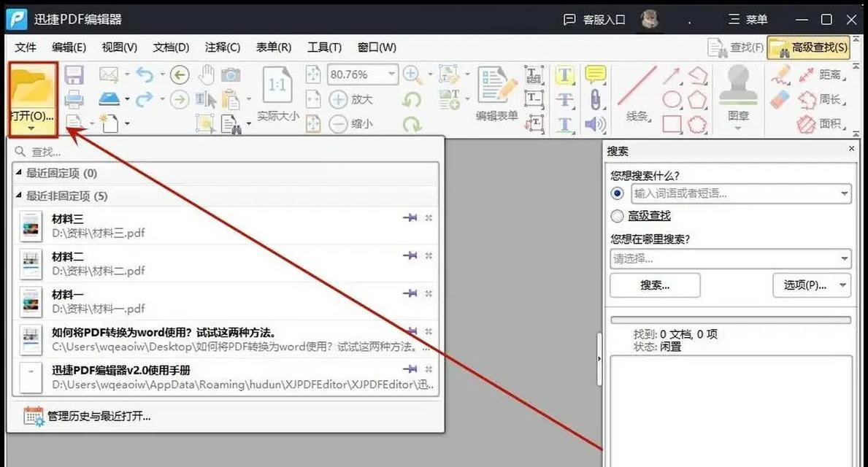Pin the 材料二 recent file

pos(410,255)
